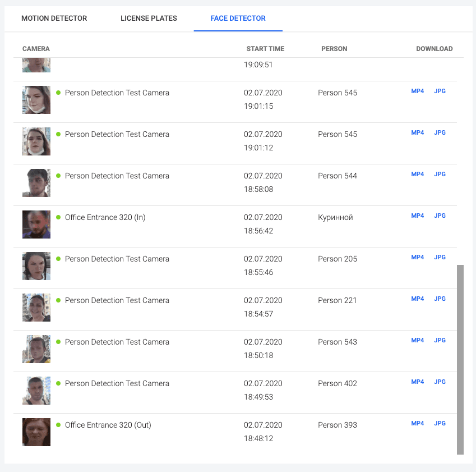Open the Person 205 face thumbnail
This screenshot has height=472, width=476.
36,265
